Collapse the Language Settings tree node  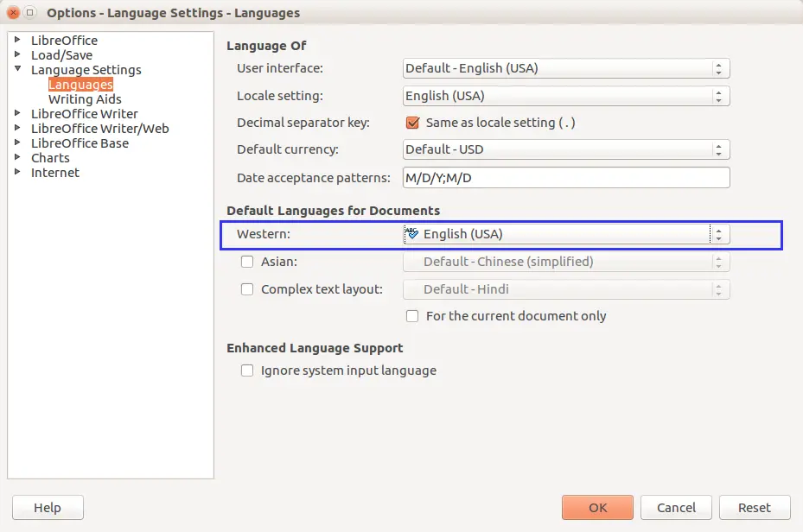click(x=17, y=69)
